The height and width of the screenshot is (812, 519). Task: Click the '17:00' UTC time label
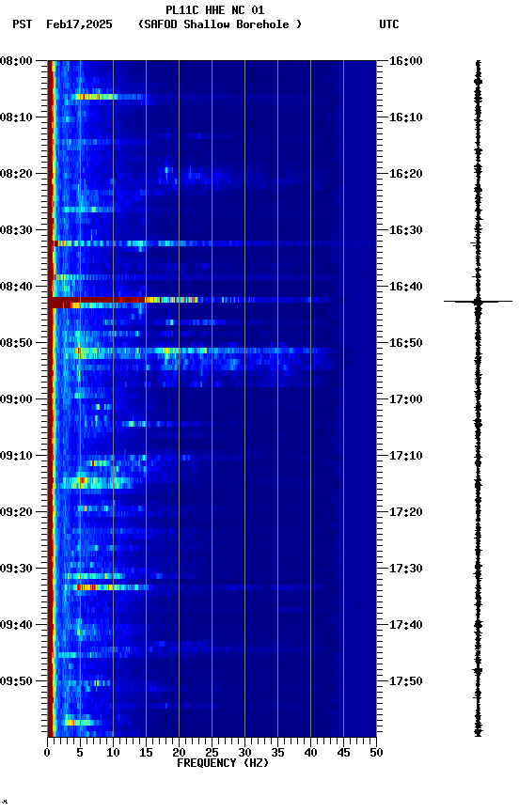[406, 399]
